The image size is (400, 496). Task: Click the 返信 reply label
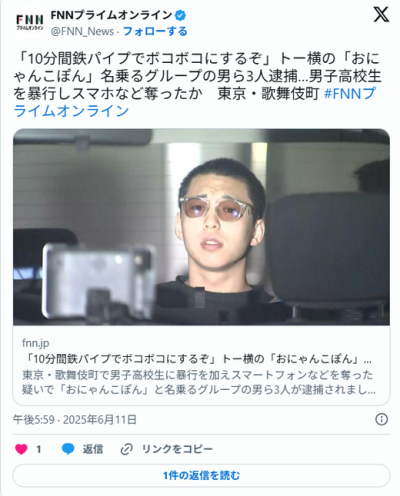tap(93, 449)
